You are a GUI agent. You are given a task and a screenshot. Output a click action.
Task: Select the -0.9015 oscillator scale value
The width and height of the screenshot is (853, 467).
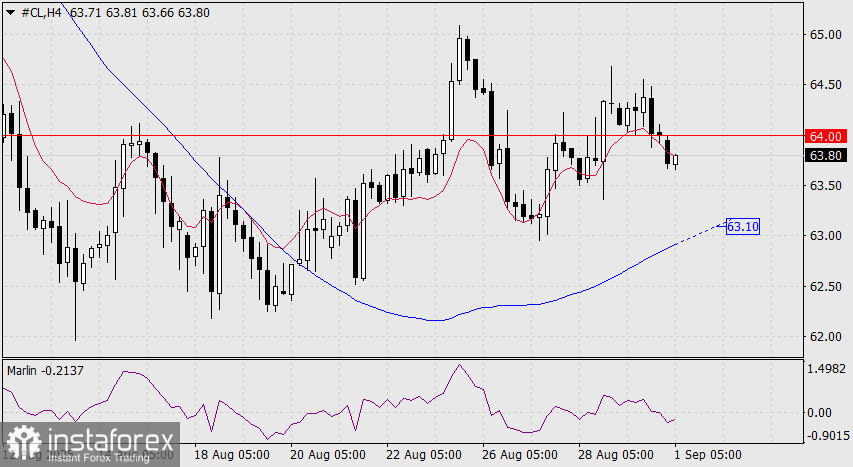(x=827, y=435)
